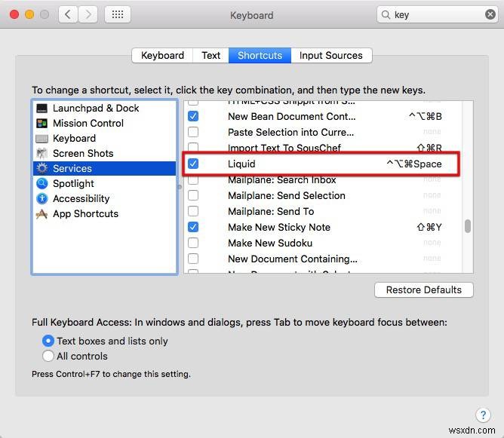Screen dimensions: 504x438
Task: Select Launchpad & Dock category
Action: tap(104, 109)
